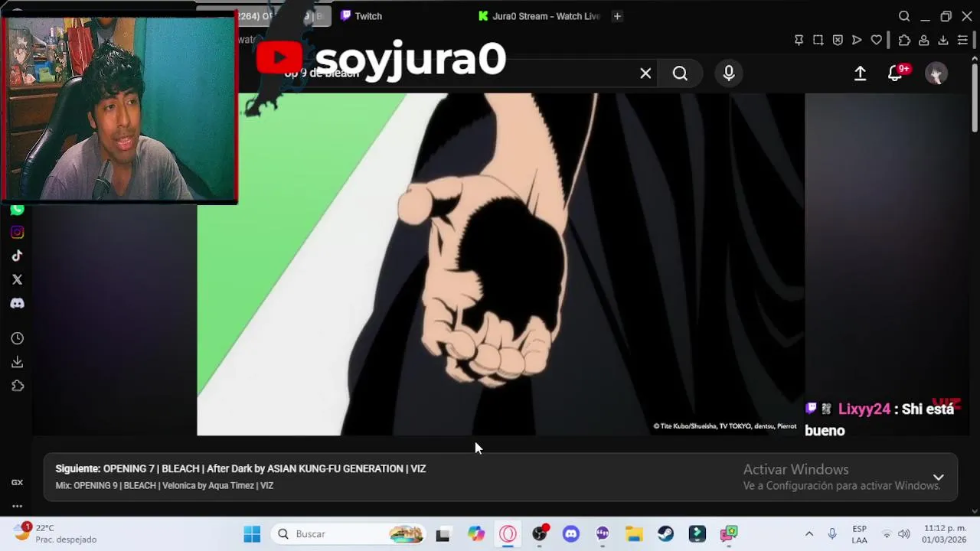Open Discord from the taskbar
Viewport: 980px width, 551px height.
pos(571,534)
